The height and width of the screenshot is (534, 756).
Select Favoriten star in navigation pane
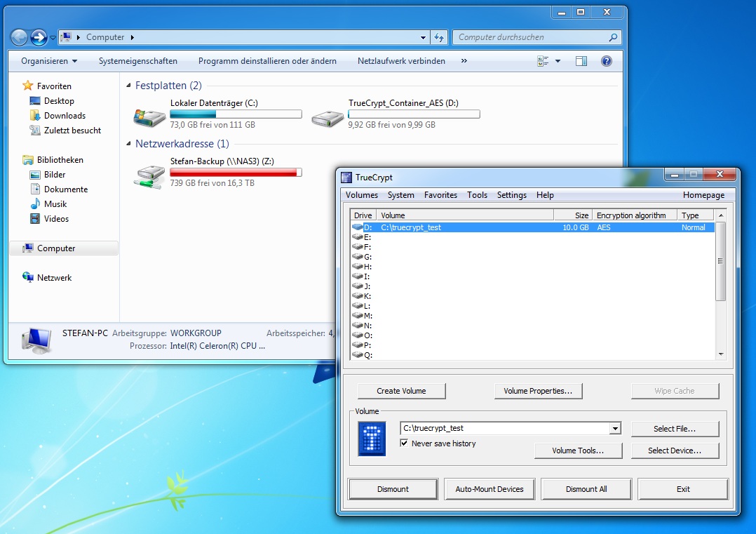[x=28, y=86]
